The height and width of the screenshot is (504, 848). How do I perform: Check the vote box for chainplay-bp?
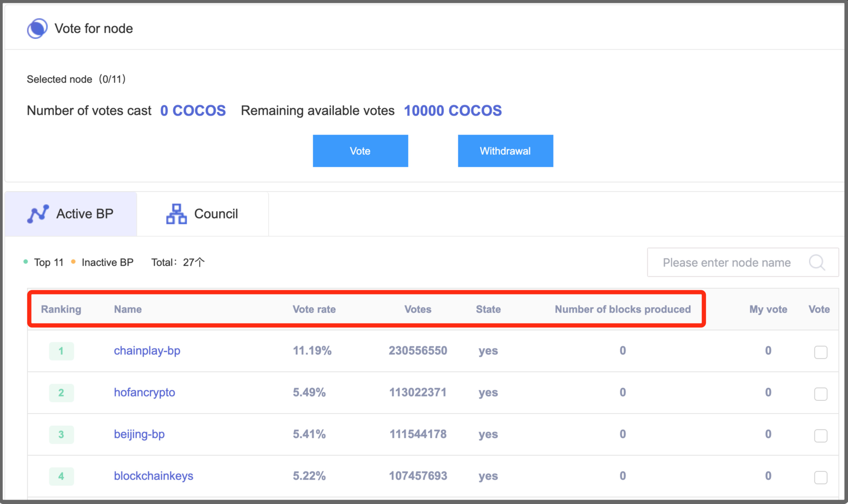[x=820, y=352]
